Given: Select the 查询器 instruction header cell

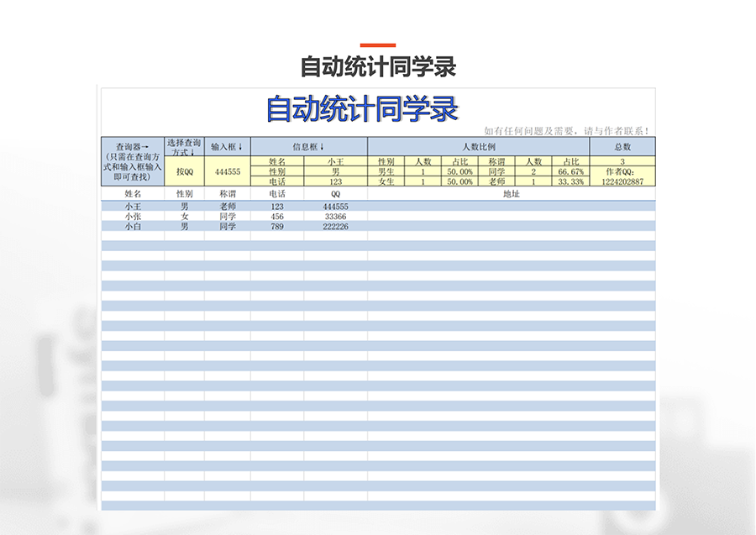Looking at the screenshot, I should [133, 161].
